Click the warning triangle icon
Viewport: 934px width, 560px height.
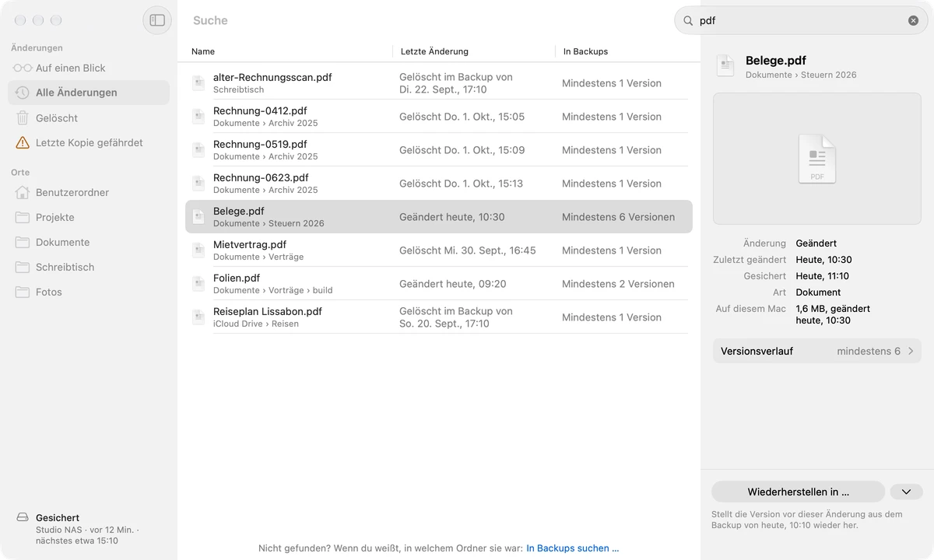coord(23,143)
